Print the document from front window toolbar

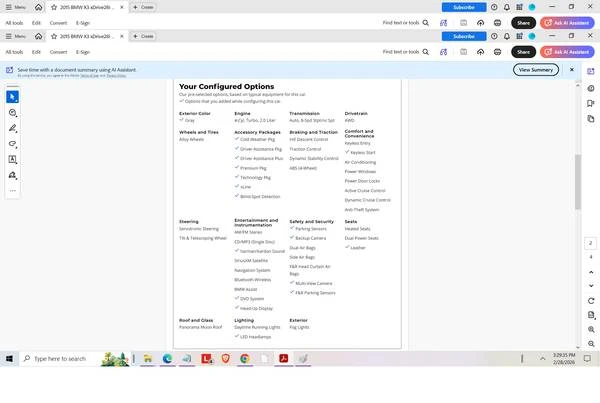coord(497,52)
